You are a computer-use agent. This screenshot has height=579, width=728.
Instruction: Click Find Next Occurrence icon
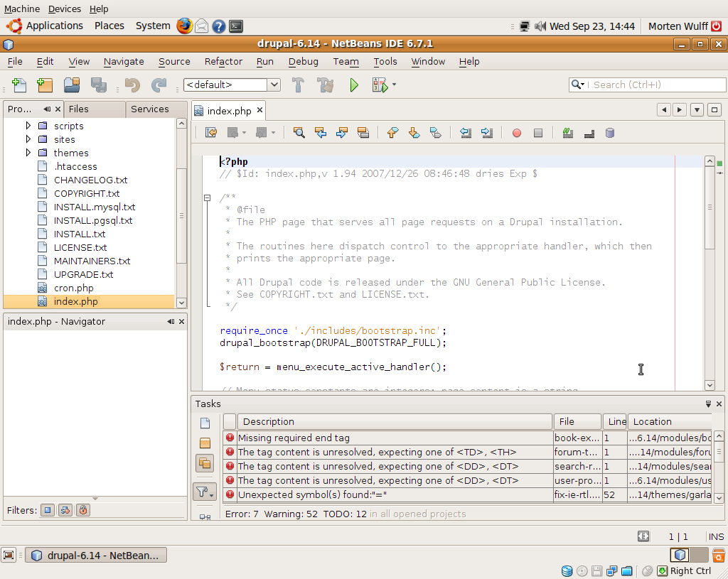(x=342, y=133)
